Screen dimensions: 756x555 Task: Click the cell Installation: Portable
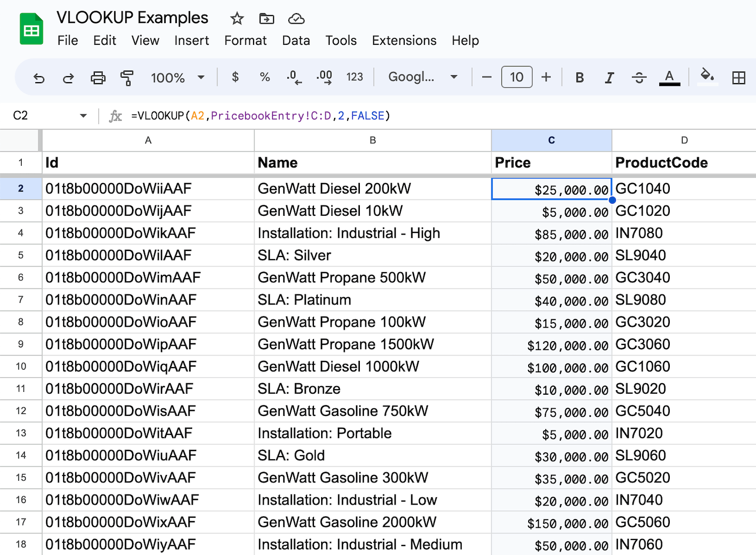[x=372, y=434]
